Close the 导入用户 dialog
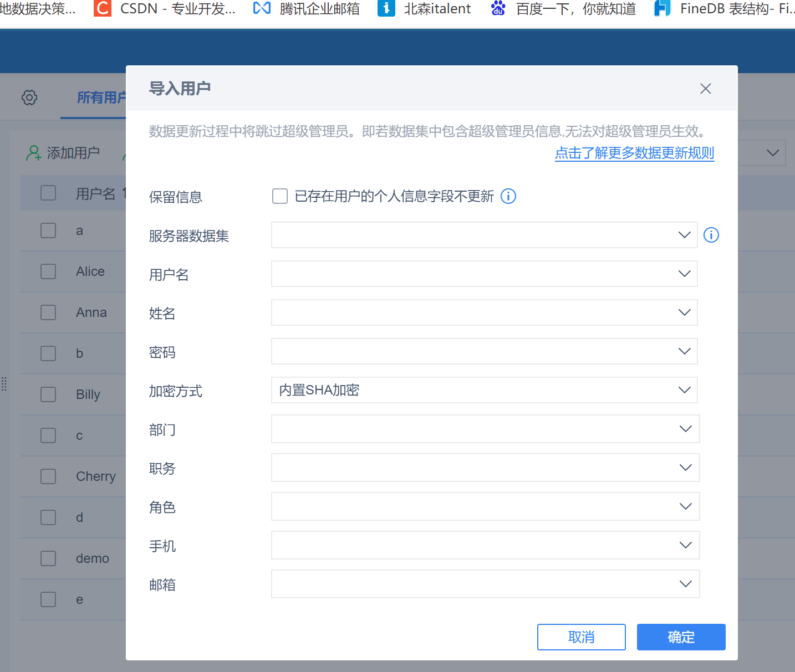The image size is (795, 672). [705, 89]
